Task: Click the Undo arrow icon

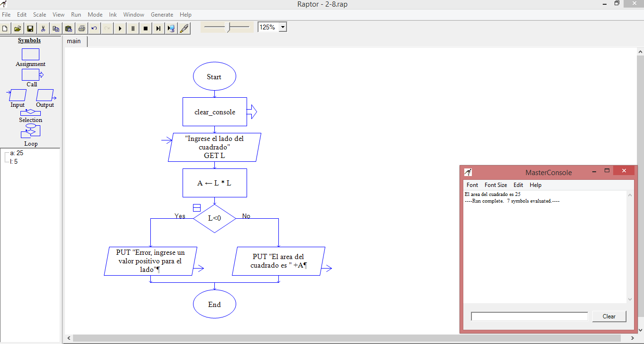Action: [x=94, y=28]
